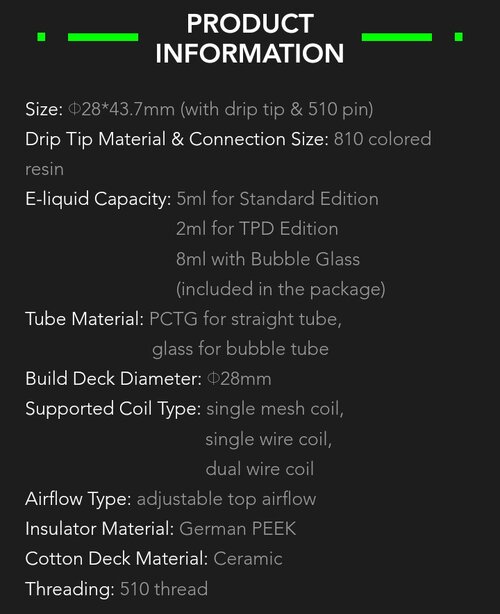The height and width of the screenshot is (614, 500).
Task: Click the German PEEK insulator value
Action: (x=238, y=529)
